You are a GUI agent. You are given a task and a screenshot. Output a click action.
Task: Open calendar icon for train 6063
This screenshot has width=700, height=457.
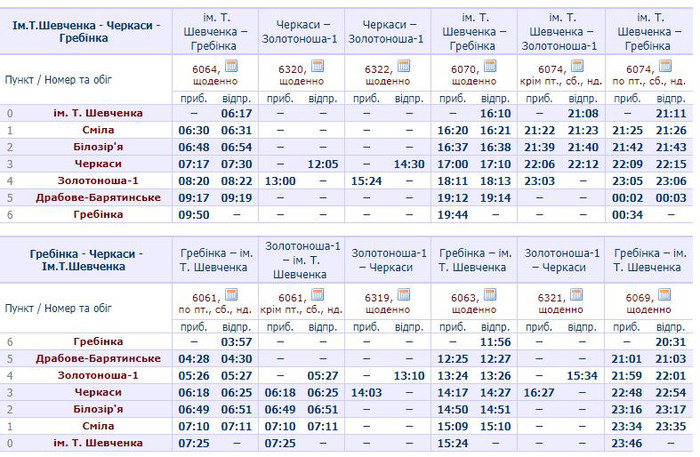[x=490, y=294]
